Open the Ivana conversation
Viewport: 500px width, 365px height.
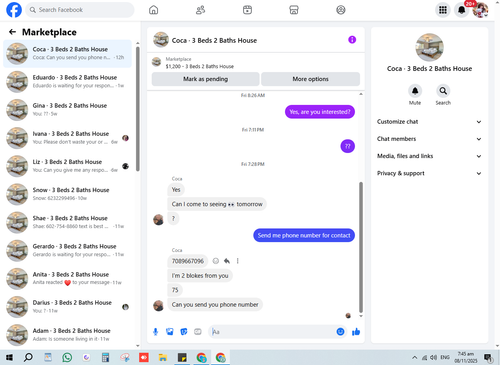point(67,138)
